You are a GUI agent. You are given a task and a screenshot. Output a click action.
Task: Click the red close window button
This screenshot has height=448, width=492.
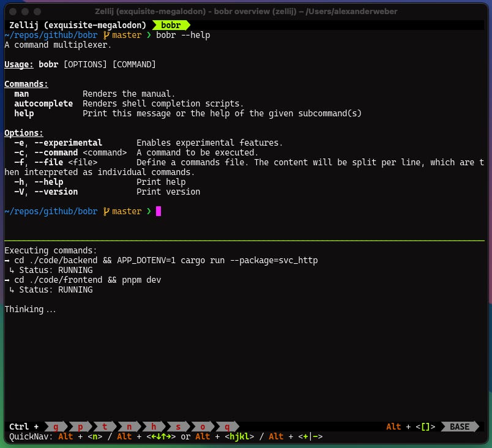click(13, 12)
